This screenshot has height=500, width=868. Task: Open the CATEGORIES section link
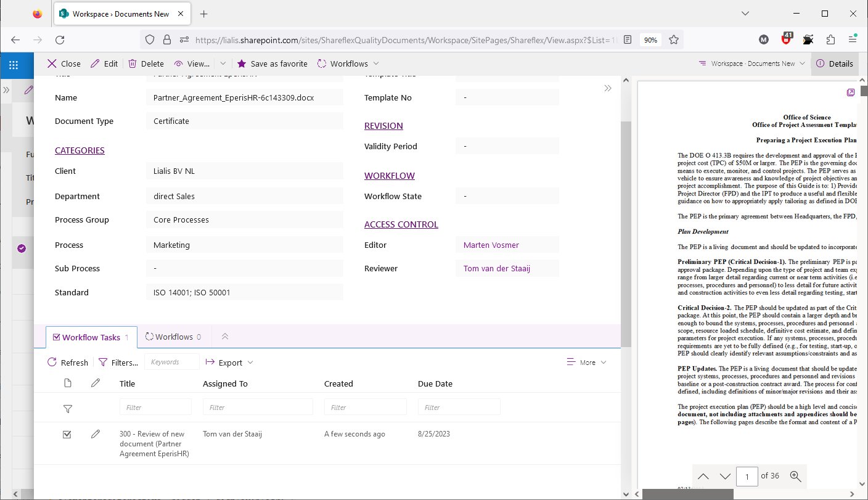tap(80, 150)
